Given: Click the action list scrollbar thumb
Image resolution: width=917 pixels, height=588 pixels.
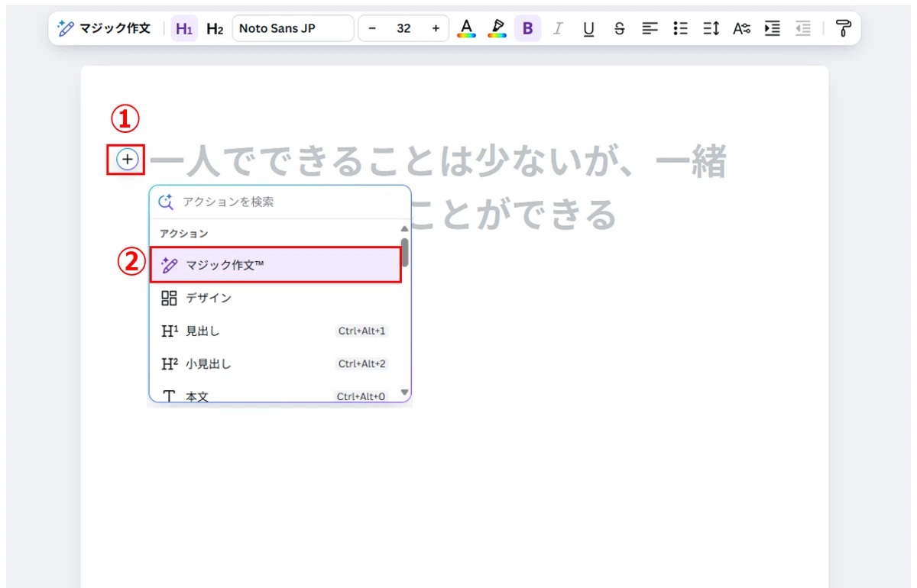Looking at the screenshot, I should 405,253.
